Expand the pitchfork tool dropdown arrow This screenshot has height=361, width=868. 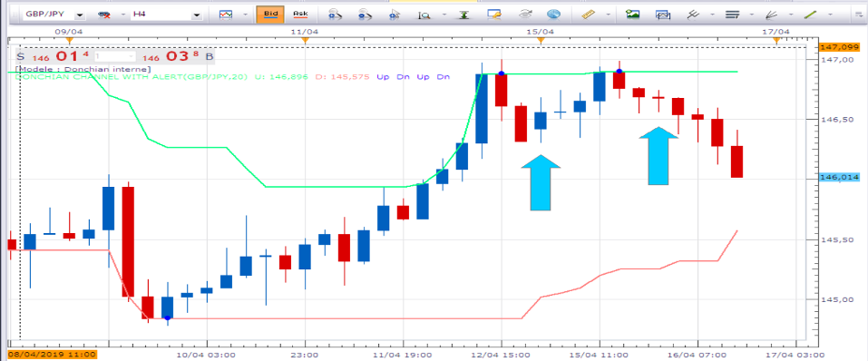click(712, 15)
